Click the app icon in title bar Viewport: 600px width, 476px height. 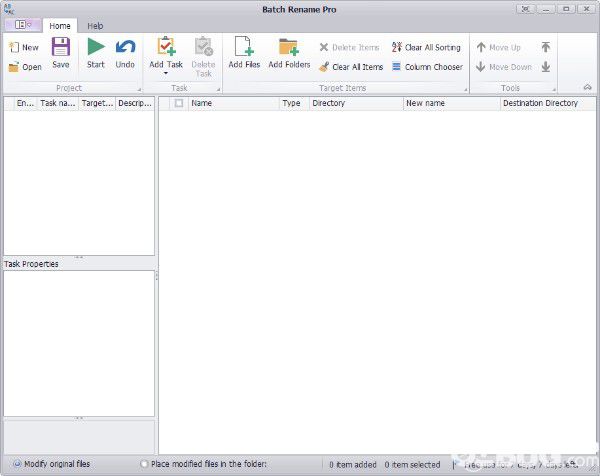pos(9,9)
